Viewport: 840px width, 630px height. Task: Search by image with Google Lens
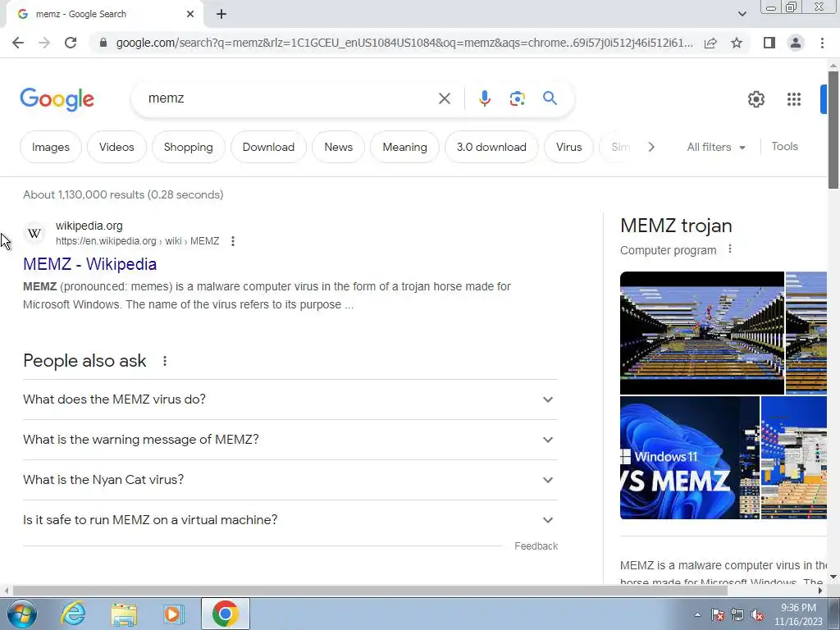click(x=517, y=98)
